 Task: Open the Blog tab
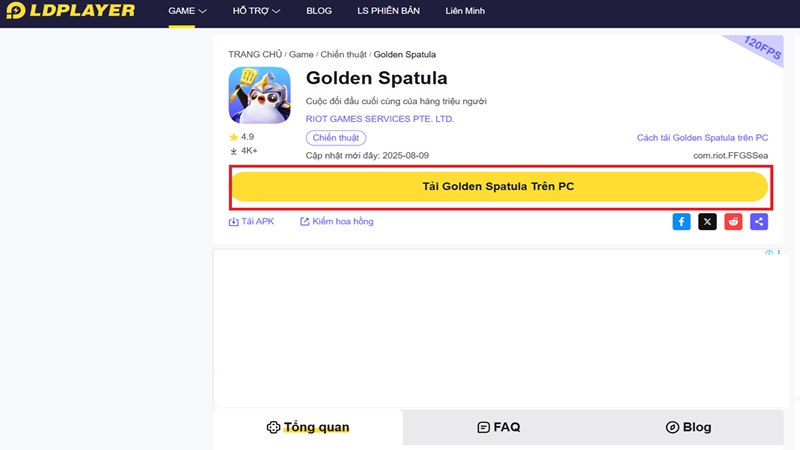pos(688,427)
